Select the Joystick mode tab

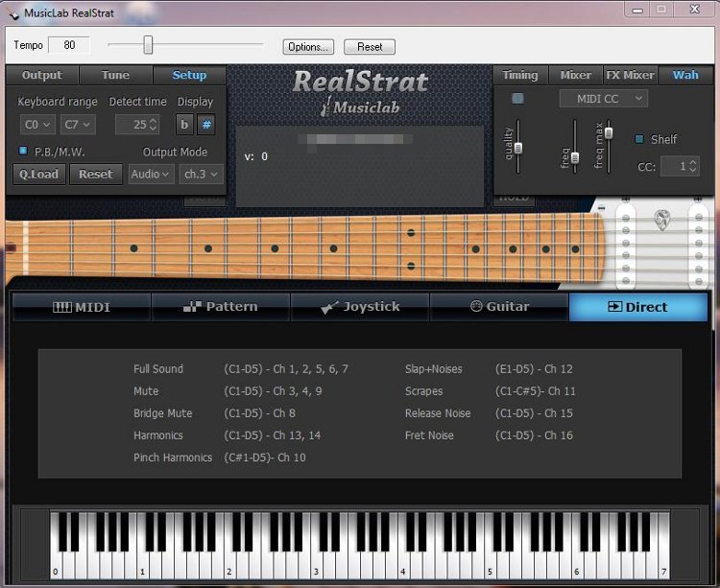click(360, 307)
